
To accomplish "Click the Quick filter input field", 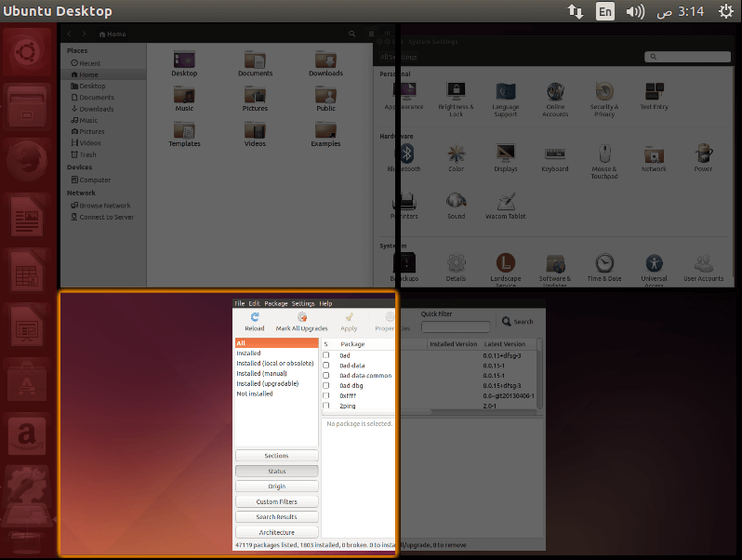I will point(456,327).
